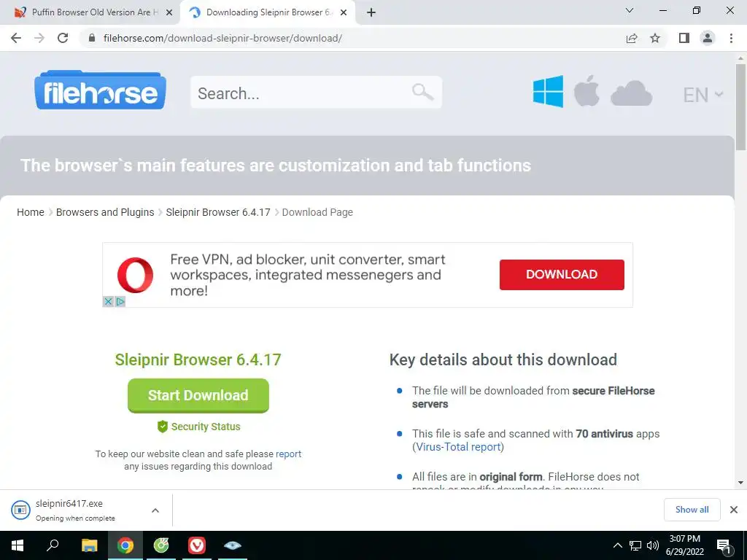Open the Chrome tab search chevron

coord(630,10)
